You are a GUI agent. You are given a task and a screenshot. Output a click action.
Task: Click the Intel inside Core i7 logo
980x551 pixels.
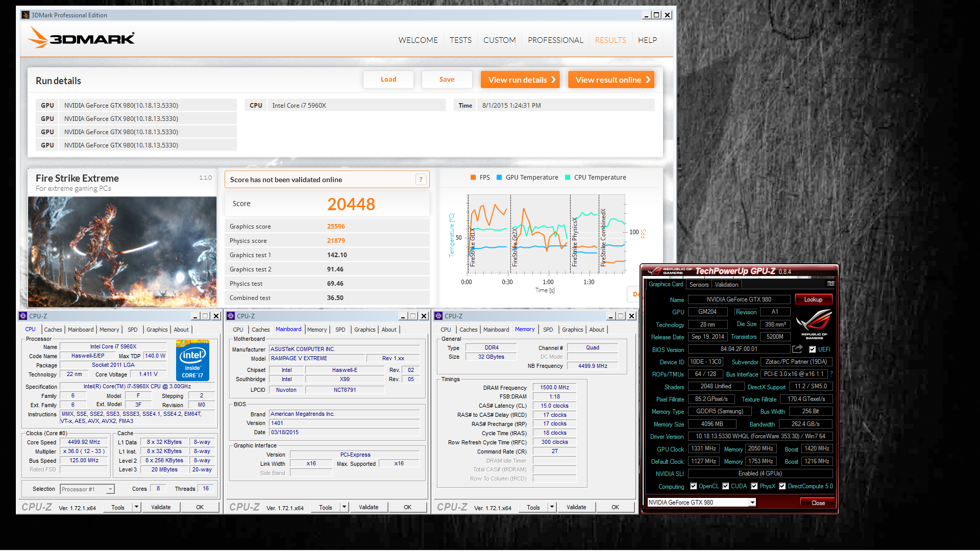[192, 360]
